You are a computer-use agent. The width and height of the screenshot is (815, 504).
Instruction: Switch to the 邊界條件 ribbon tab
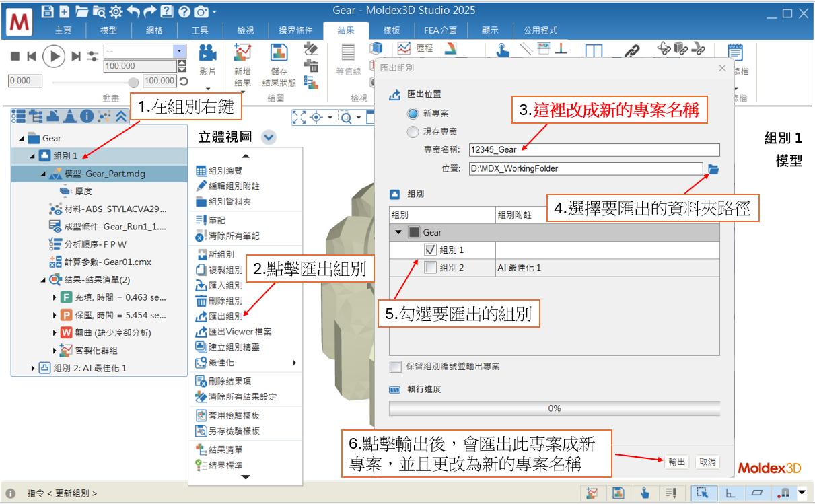pyautogui.click(x=295, y=30)
